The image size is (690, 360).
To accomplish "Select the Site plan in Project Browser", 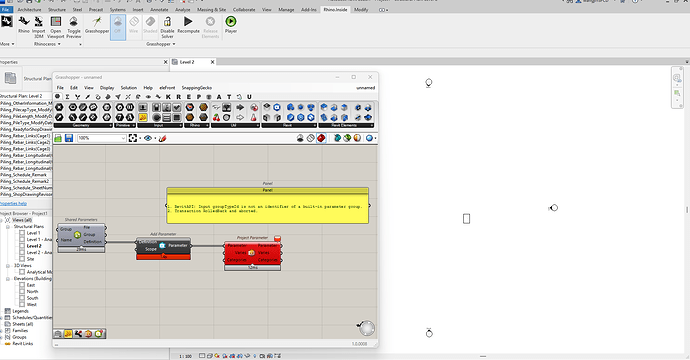I will (30, 259).
